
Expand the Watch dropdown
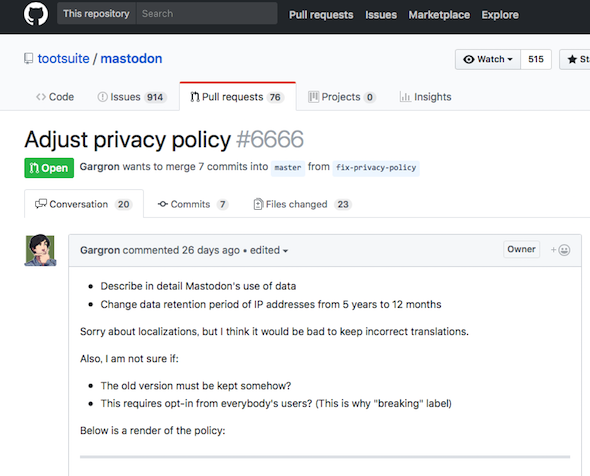click(488, 59)
